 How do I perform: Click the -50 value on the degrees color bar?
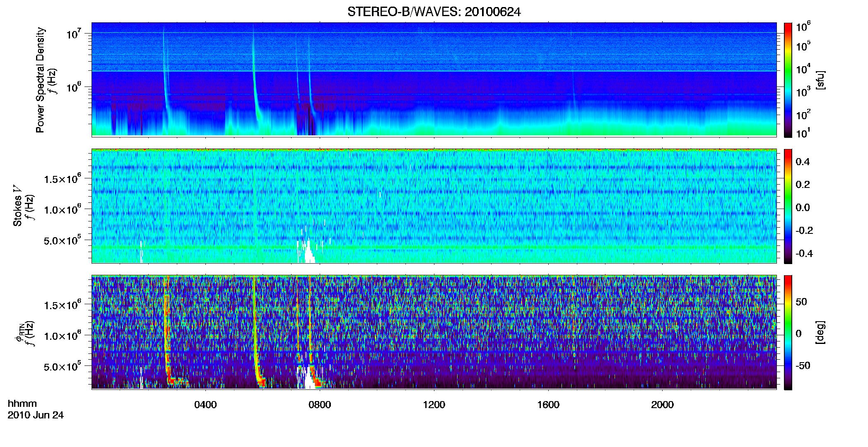point(803,365)
